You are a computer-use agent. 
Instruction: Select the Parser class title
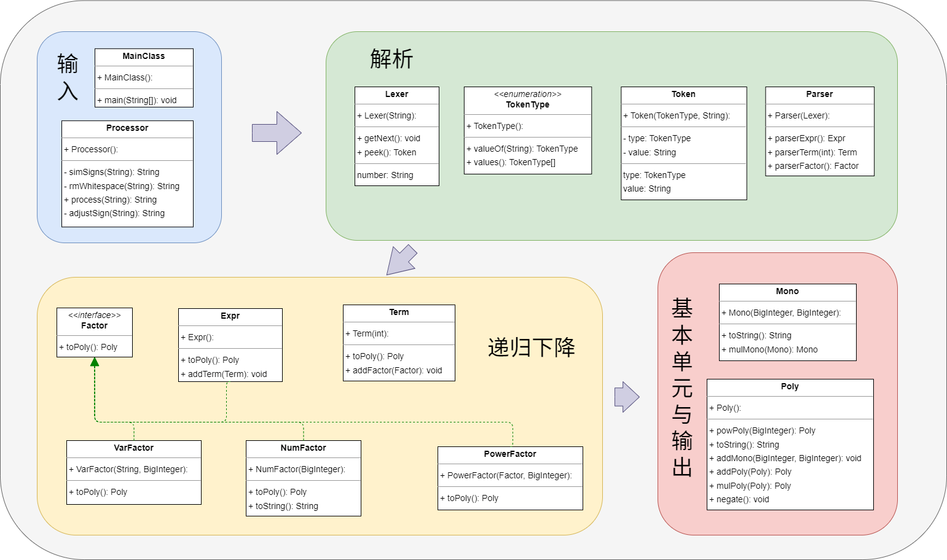click(x=820, y=95)
